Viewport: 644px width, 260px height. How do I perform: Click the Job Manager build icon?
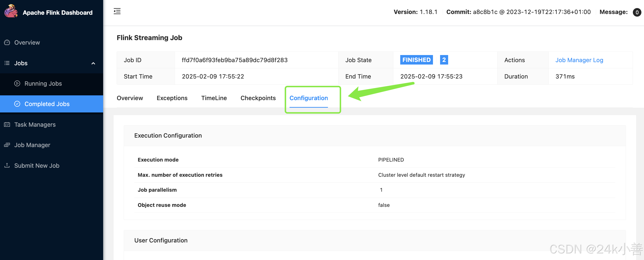[x=7, y=145]
